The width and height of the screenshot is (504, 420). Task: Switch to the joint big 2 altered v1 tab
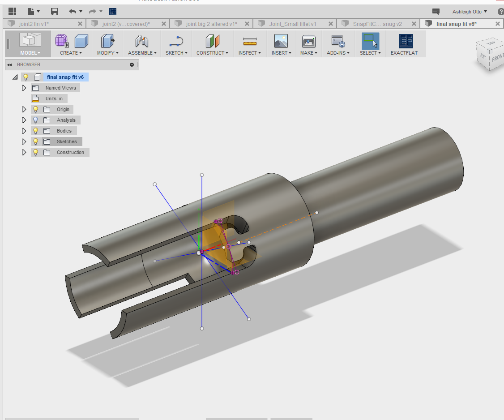[x=212, y=24]
